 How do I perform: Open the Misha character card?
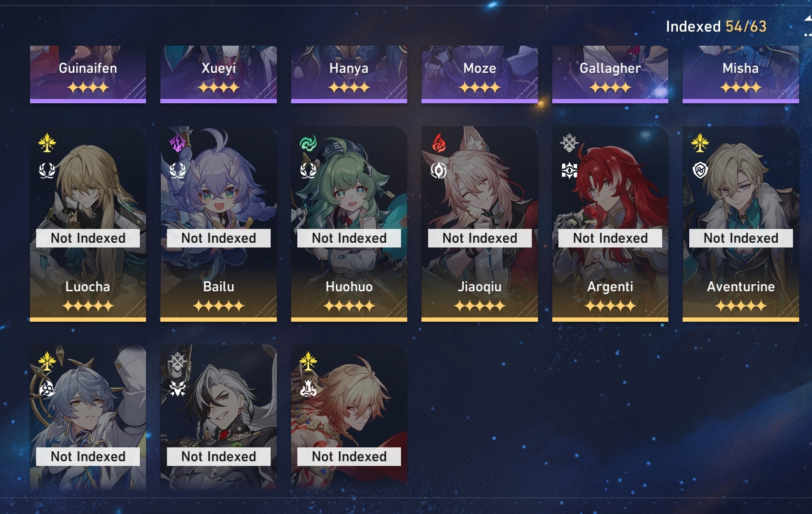click(x=741, y=74)
